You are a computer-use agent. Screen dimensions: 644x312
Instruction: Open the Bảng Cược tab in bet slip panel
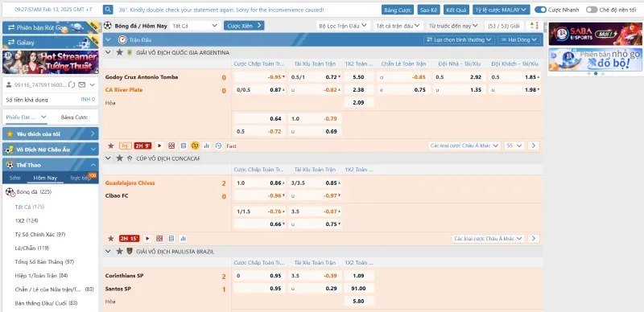[x=74, y=117]
